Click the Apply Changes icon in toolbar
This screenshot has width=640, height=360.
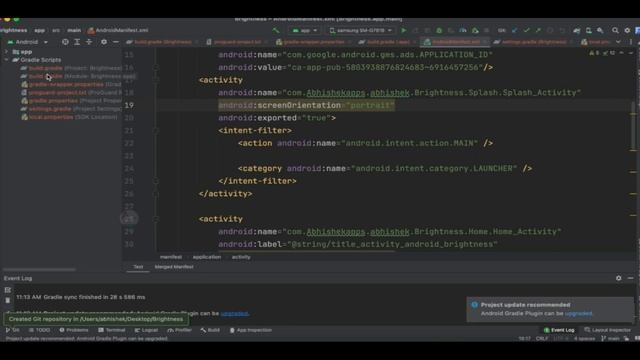click(x=416, y=30)
